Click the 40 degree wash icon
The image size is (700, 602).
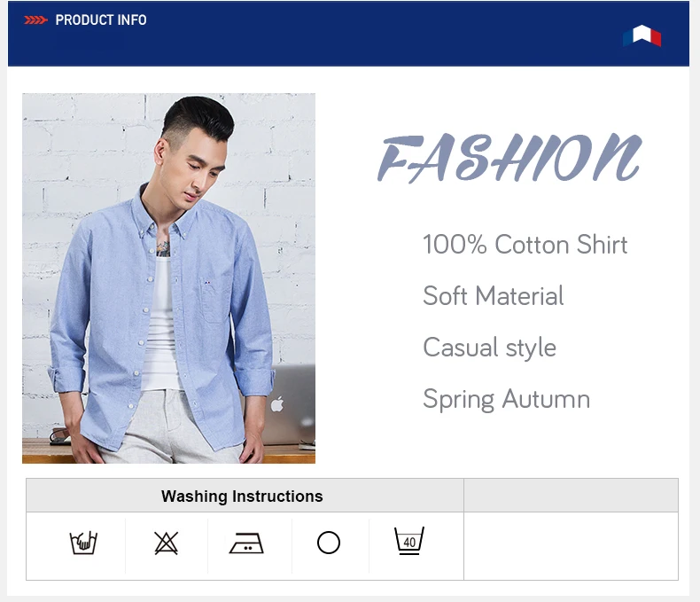click(409, 541)
